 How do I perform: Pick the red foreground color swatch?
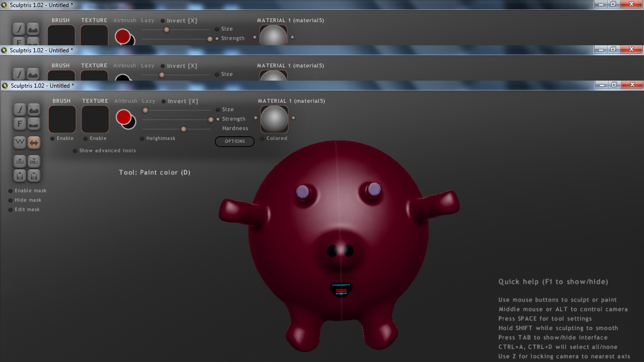pos(124,117)
